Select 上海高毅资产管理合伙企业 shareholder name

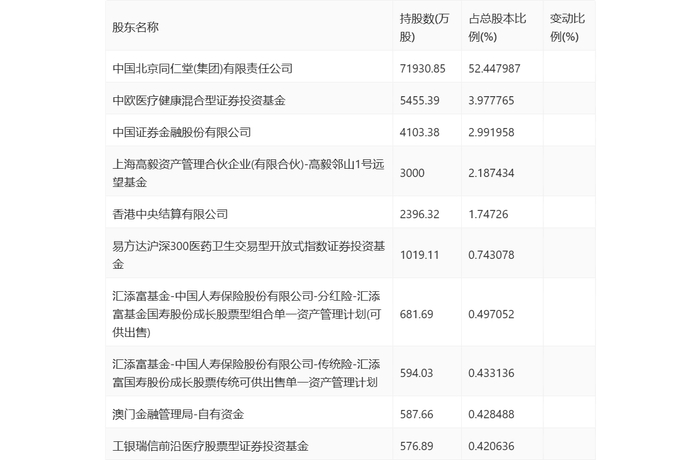tap(248, 173)
